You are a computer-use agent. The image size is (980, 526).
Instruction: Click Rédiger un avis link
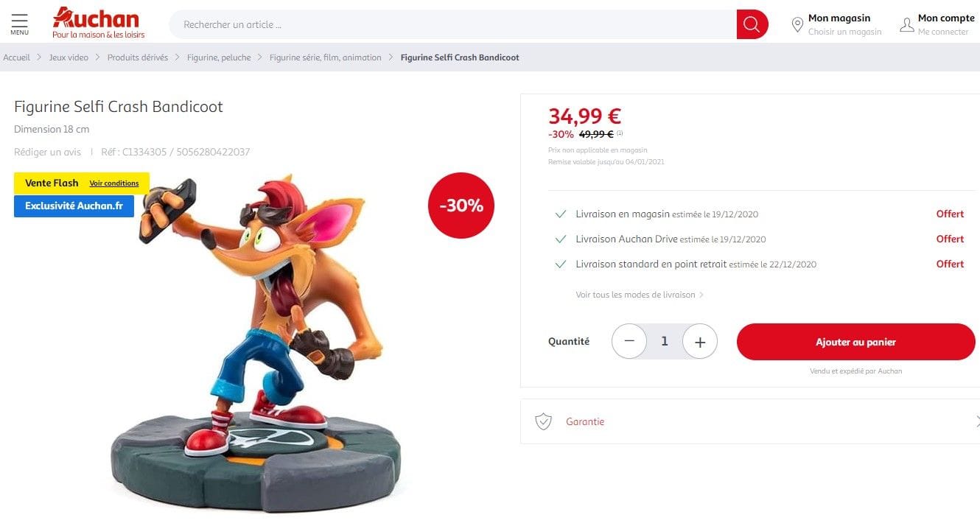[47, 152]
